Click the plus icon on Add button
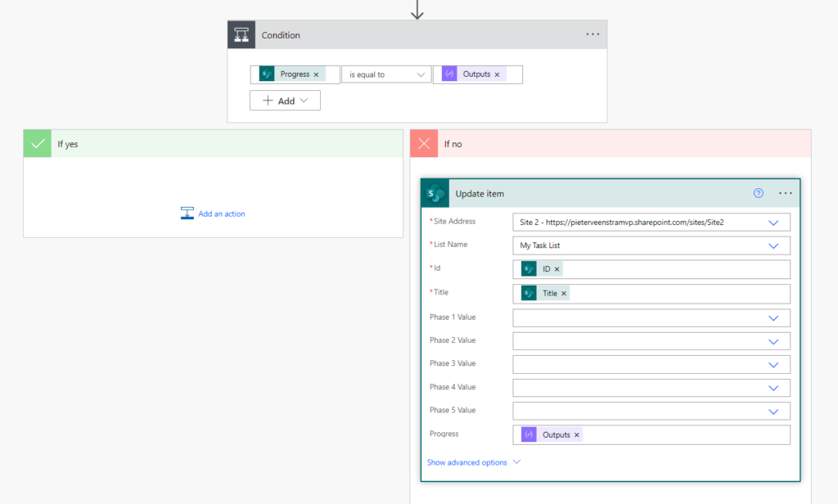The height and width of the screenshot is (504, 838). pyautogui.click(x=268, y=101)
